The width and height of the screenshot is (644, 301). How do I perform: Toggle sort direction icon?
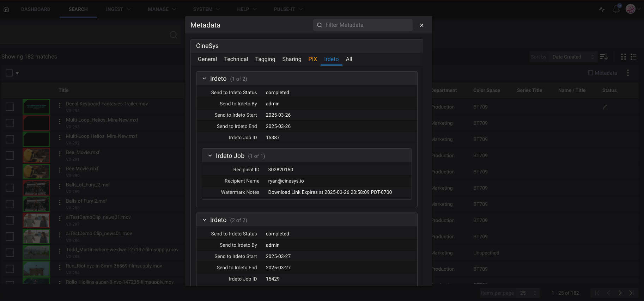pos(603,57)
